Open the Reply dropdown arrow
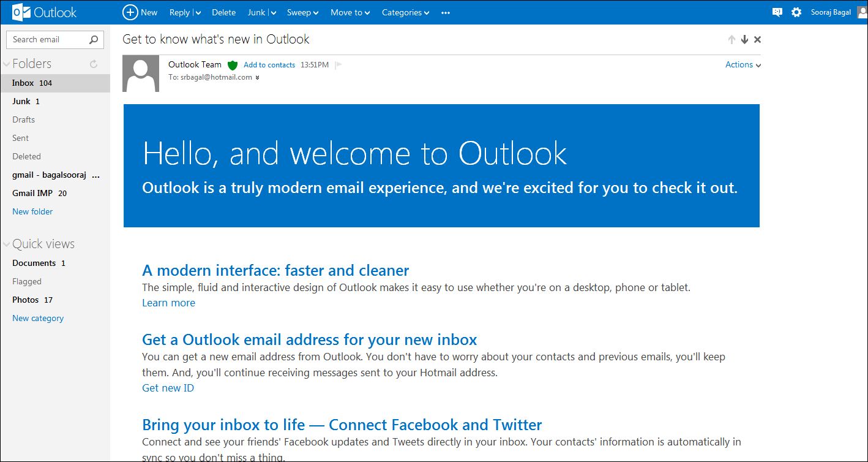868x462 pixels. [x=198, y=13]
